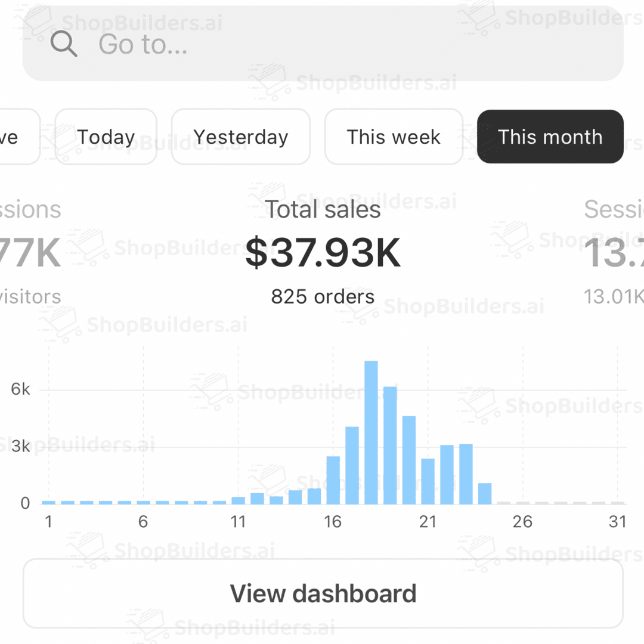The height and width of the screenshot is (644, 644).
Task: Switch to the Yesterday filter
Action: [x=240, y=137]
